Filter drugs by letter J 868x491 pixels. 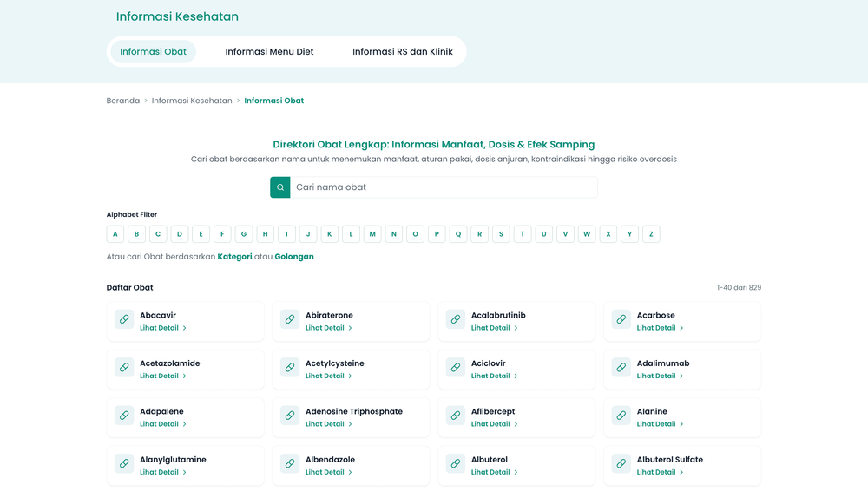tap(308, 234)
